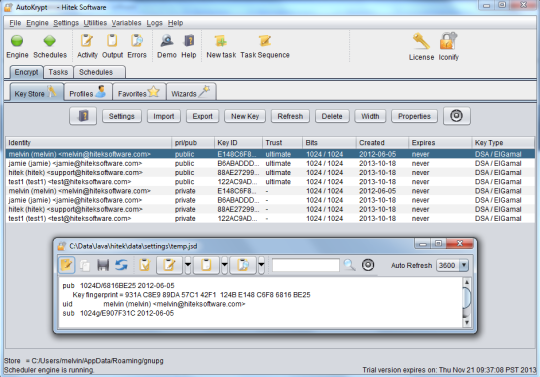Open the Utilities menu
This screenshot has height=377, width=540.
(x=95, y=23)
